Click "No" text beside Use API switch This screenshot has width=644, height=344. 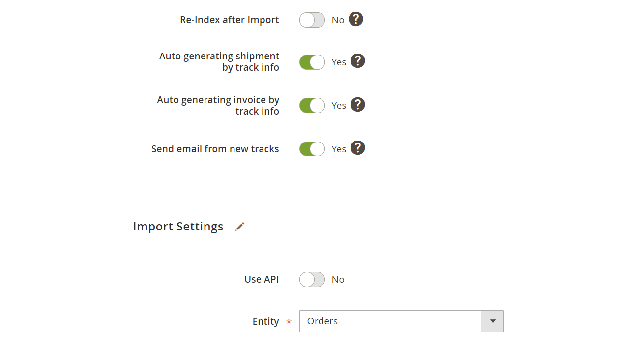point(338,280)
